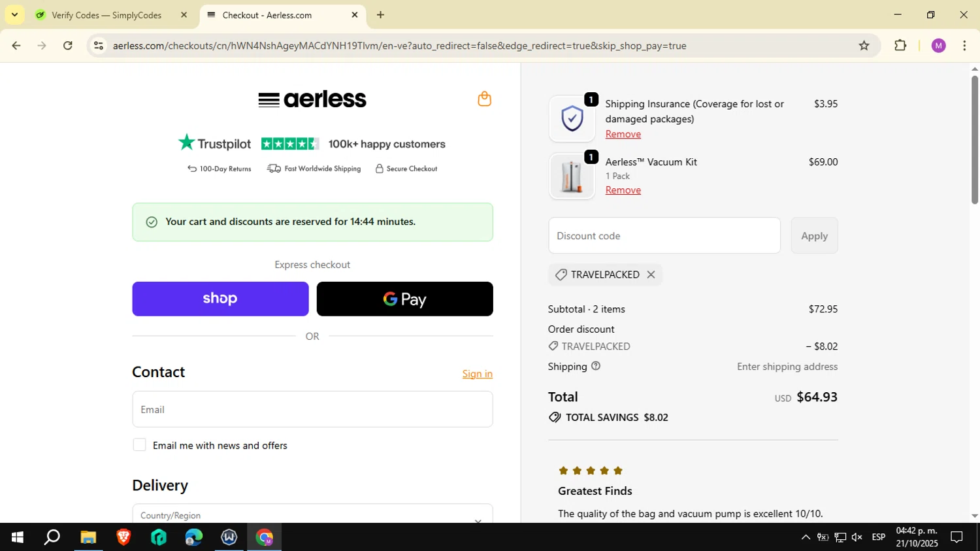Click the browser address bar URL

tap(399, 46)
